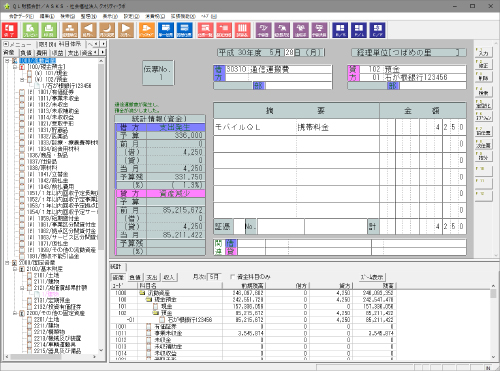Viewport: 500px width, 371px height.
Task: Click the F2 修正 function button
Action: [x=483, y=65]
